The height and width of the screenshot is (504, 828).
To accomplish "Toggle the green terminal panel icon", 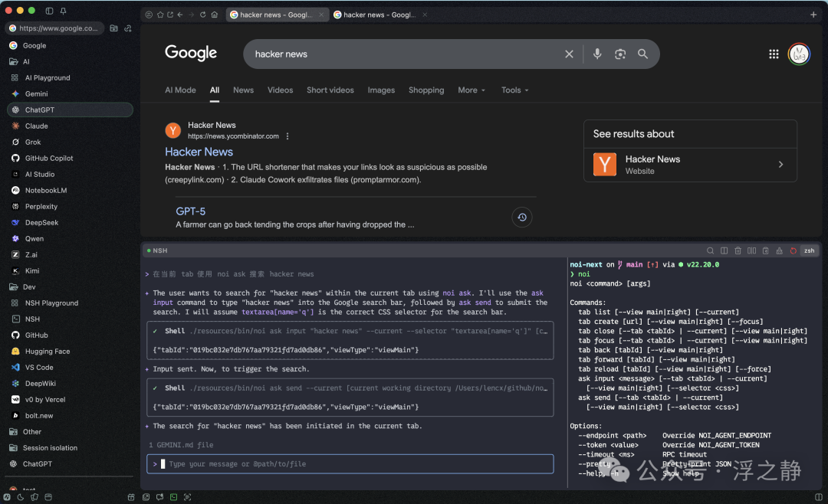I will coord(173,497).
